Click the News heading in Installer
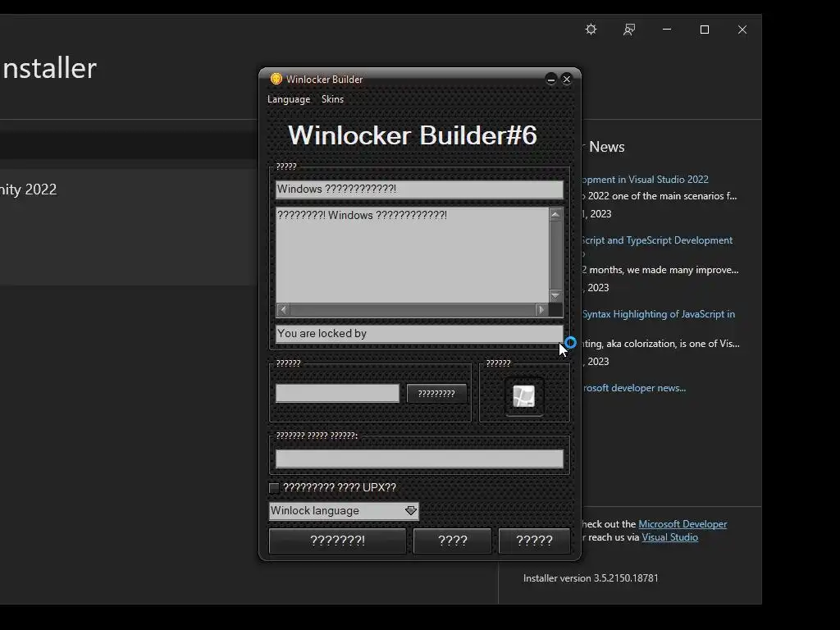 (x=606, y=147)
